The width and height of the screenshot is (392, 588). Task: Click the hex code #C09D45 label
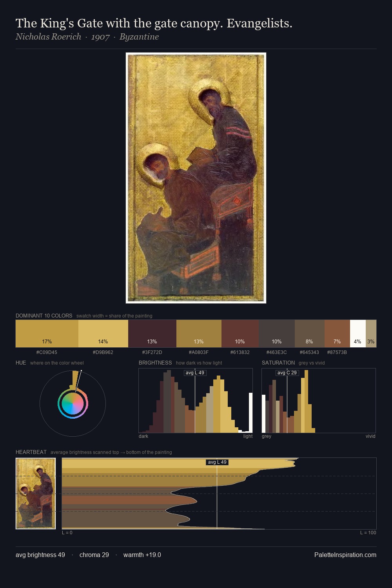point(47,352)
